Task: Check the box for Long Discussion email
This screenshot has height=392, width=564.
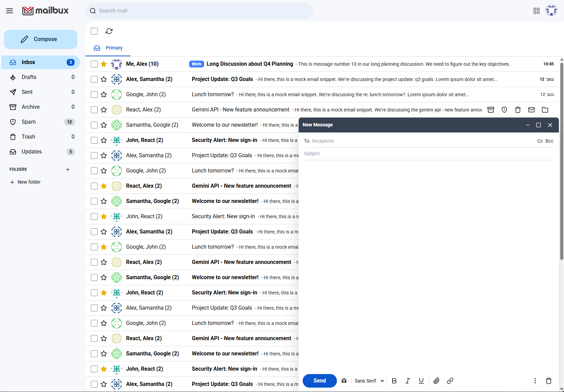Action: 94,64
